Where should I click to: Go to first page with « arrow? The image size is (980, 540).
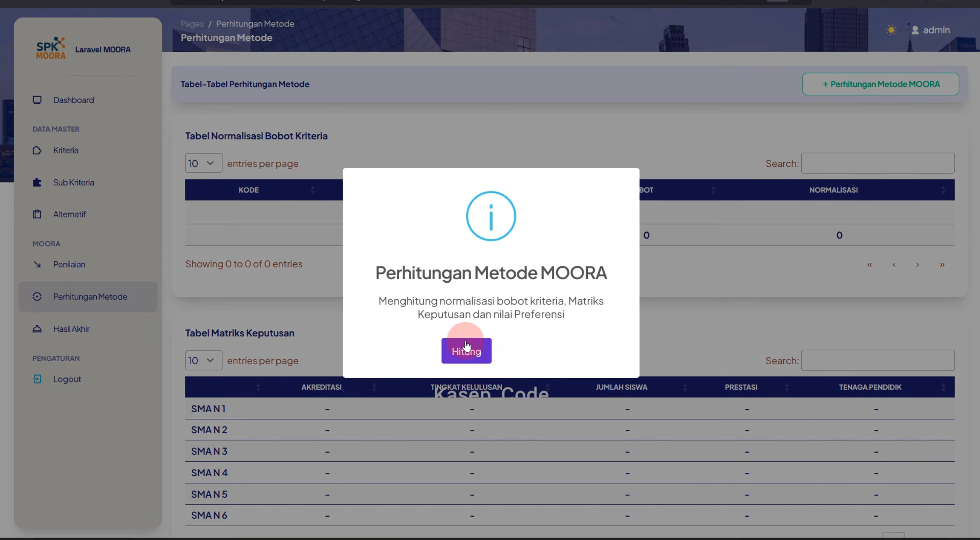[870, 265]
